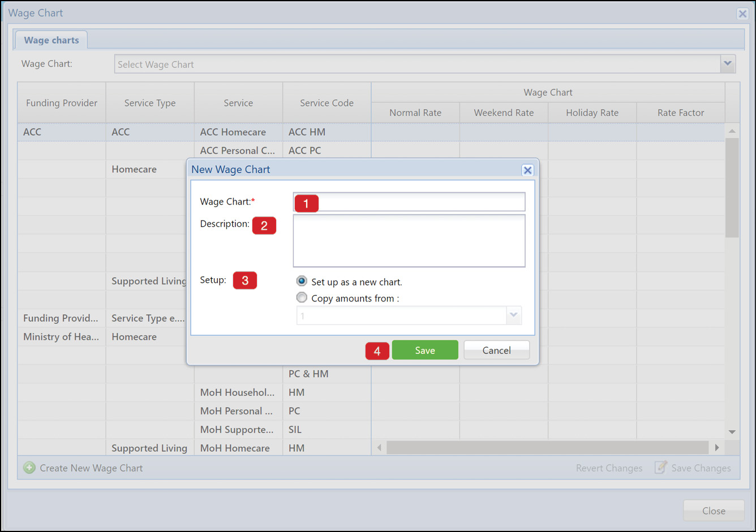Image resolution: width=756 pixels, height=532 pixels.
Task: Click the 'MoH Supporte...' service cell
Action: click(238, 430)
